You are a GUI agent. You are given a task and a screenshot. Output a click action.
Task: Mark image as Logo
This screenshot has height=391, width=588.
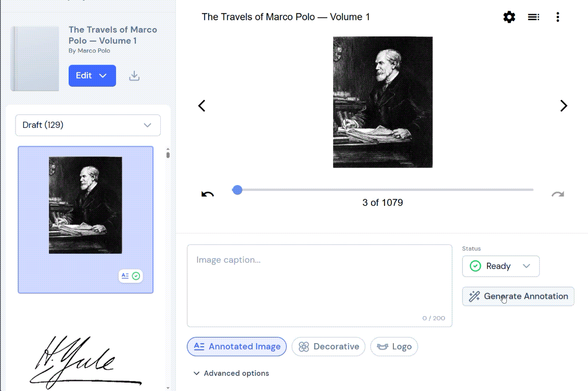[x=394, y=346]
